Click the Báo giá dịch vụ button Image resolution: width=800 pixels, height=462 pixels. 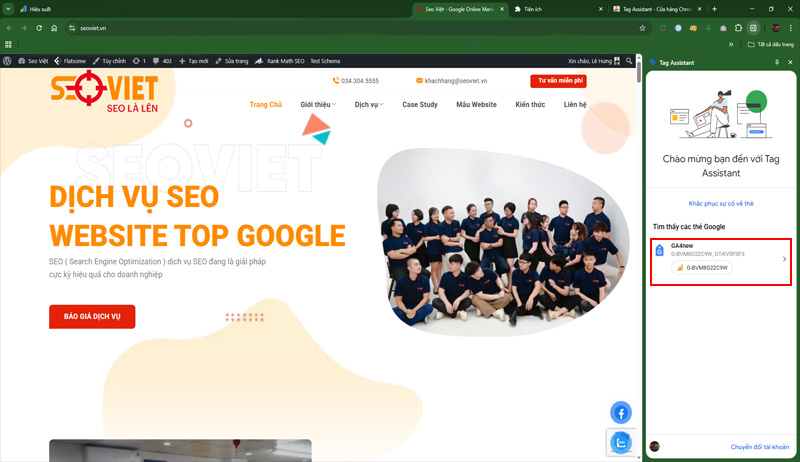(92, 317)
